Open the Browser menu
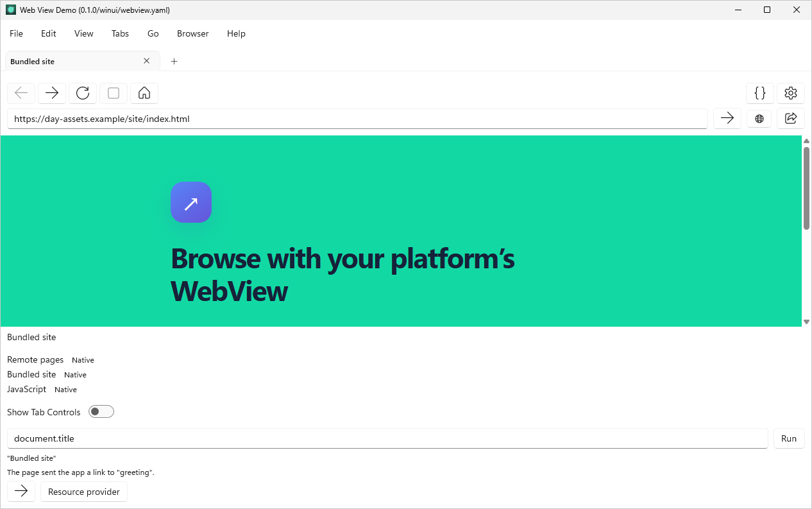The width and height of the screenshot is (812, 509). click(193, 33)
